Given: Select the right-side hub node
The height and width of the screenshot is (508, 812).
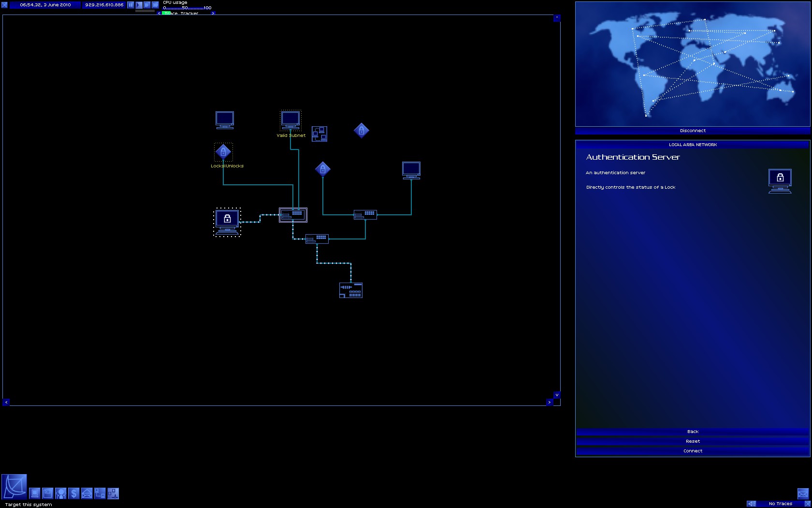Looking at the screenshot, I should click(365, 215).
